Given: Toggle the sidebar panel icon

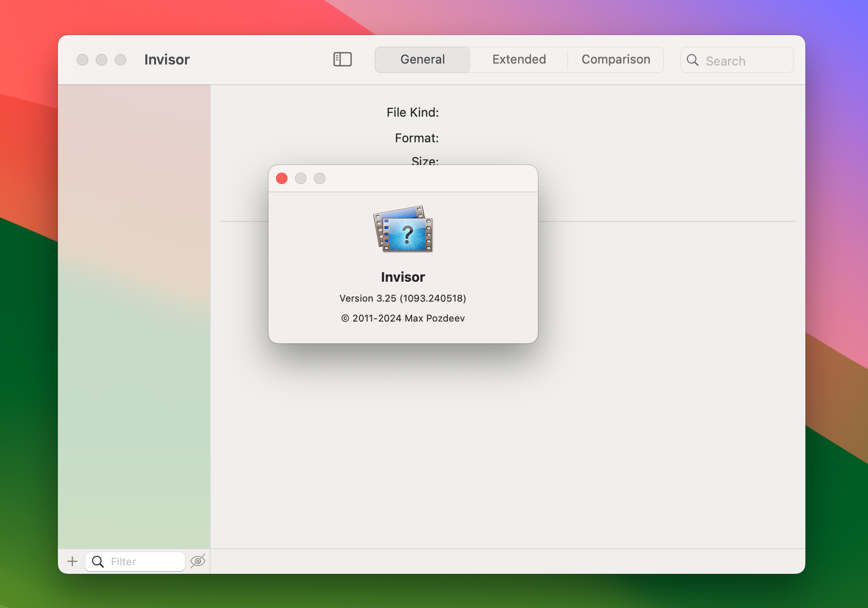Looking at the screenshot, I should [x=342, y=59].
